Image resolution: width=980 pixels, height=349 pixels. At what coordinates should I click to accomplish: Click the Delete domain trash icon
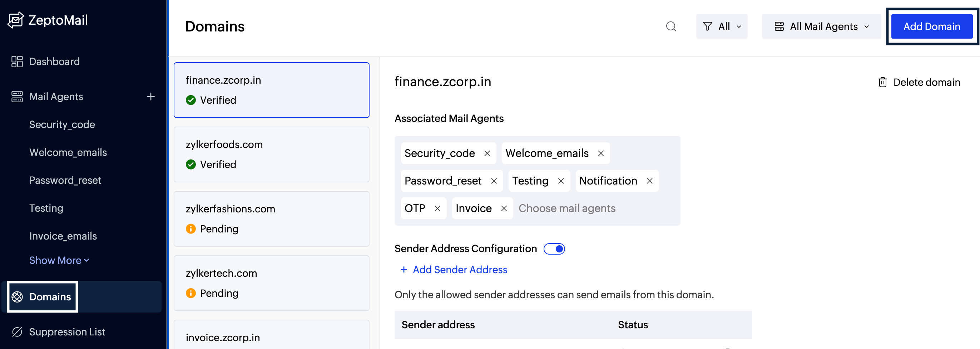tap(882, 82)
